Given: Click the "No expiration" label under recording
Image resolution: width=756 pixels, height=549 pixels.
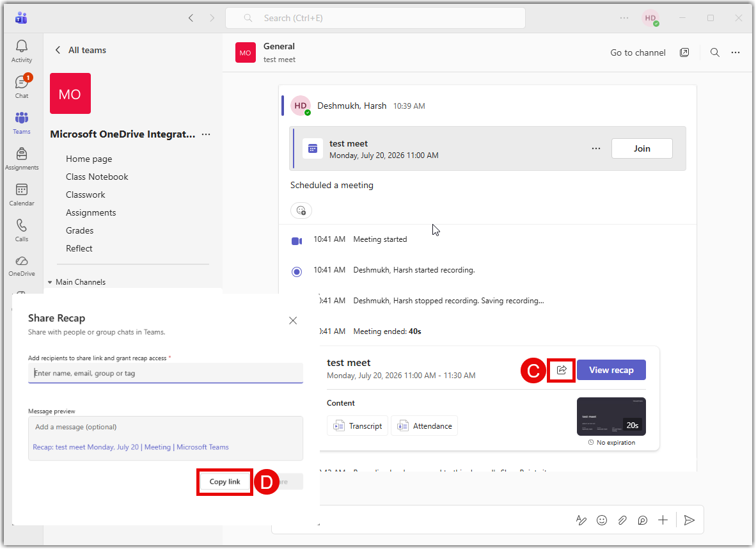Looking at the screenshot, I should 612,442.
